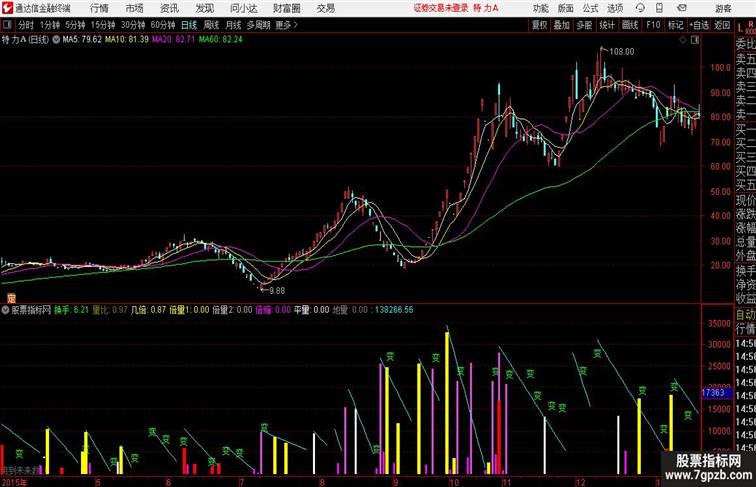756x487 pixels.
Task: Click the round icon beside 股票指标网 indicator
Action: click(x=5, y=310)
